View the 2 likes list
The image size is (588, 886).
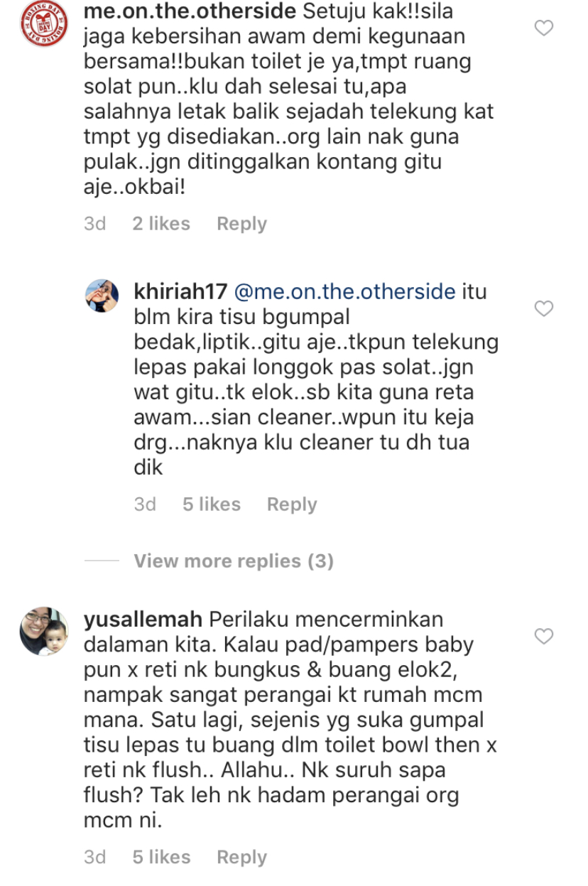click(161, 224)
